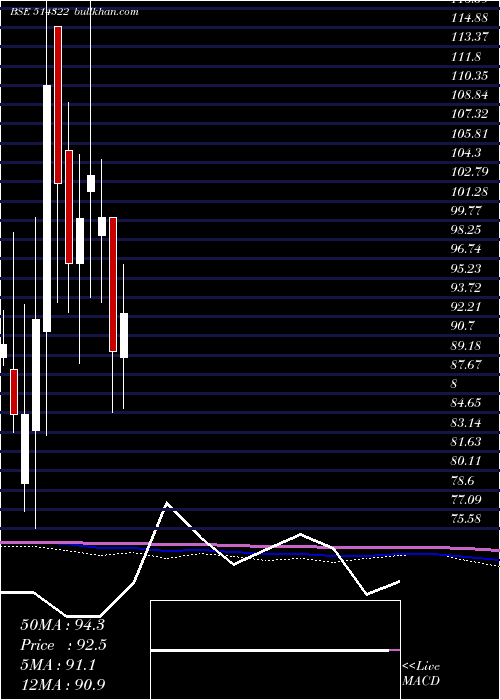Click the 89.18 price axis label
The width and height of the screenshot is (500, 700).
click(466, 345)
